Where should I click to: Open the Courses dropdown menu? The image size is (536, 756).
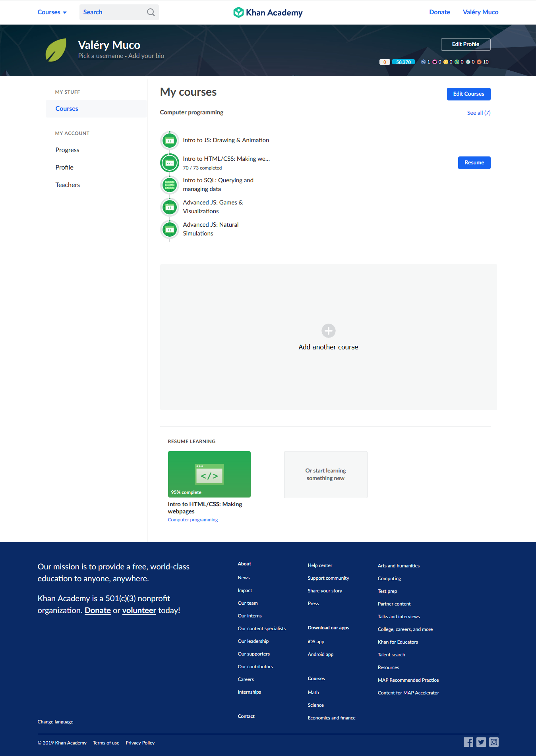click(x=52, y=12)
